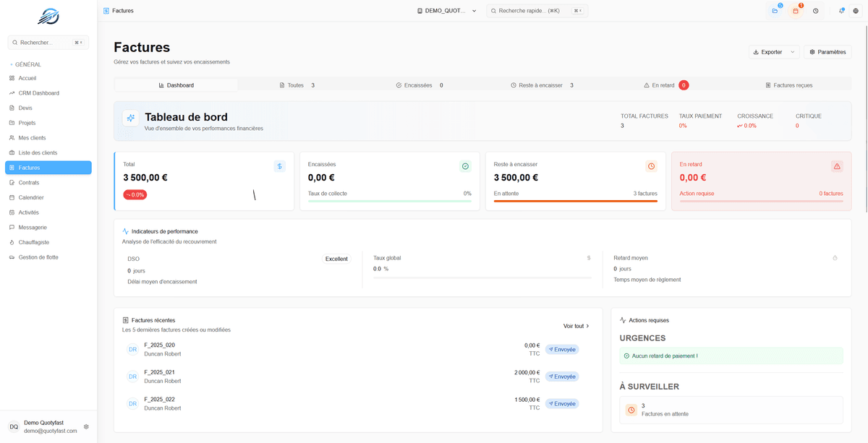Screen dimensions: 868x443
Task: Click the green check icon on Encaissées card
Action: 465,166
